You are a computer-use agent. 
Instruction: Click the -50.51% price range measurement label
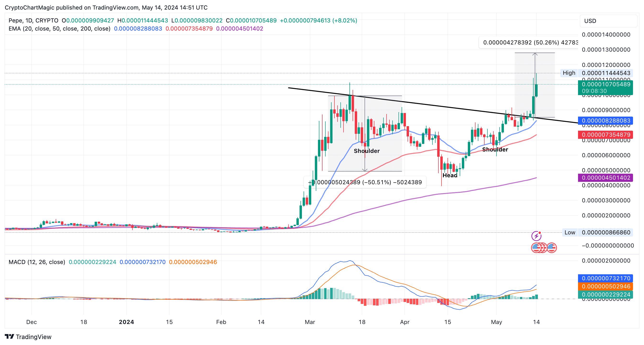click(365, 182)
